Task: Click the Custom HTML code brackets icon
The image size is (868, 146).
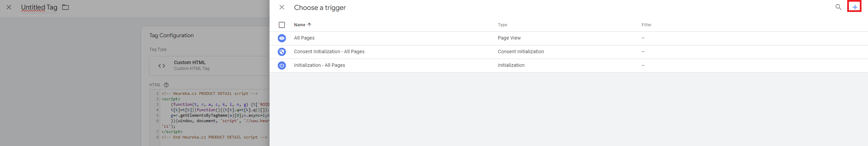Action: click(162, 66)
